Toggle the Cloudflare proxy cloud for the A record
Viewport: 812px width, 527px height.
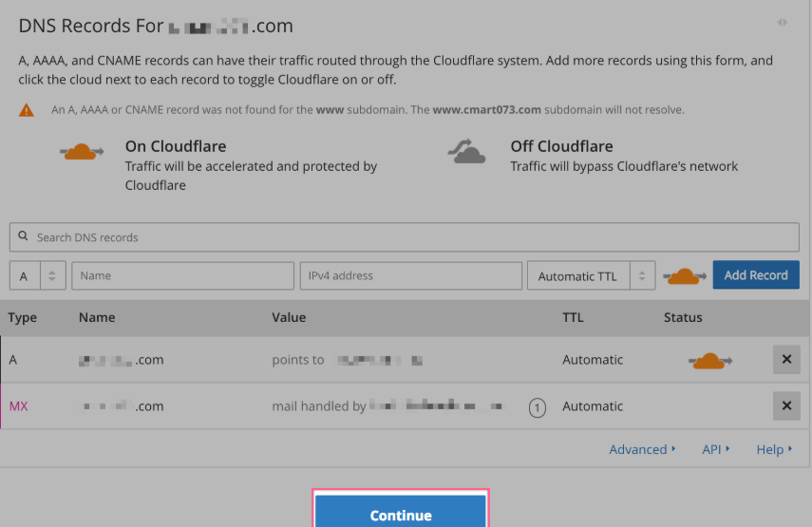tap(709, 361)
